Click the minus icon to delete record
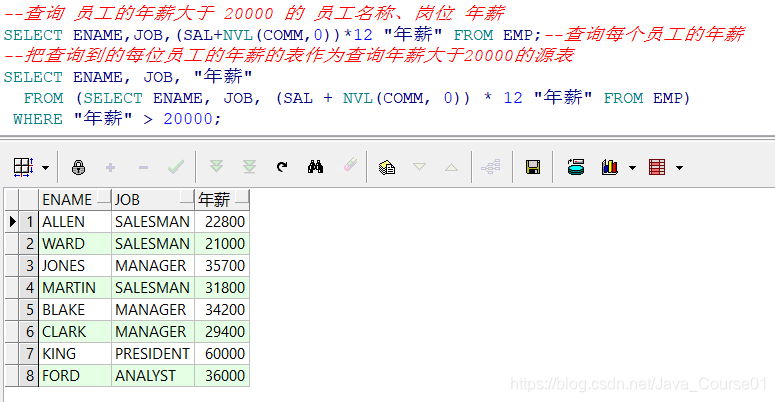This screenshot has height=402, width=775. click(143, 168)
